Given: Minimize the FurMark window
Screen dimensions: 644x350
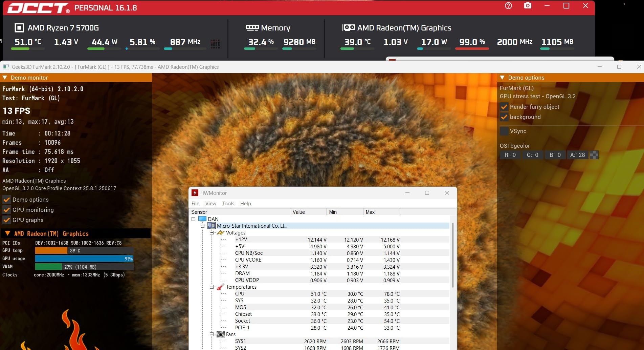Looking at the screenshot, I should click(x=600, y=67).
